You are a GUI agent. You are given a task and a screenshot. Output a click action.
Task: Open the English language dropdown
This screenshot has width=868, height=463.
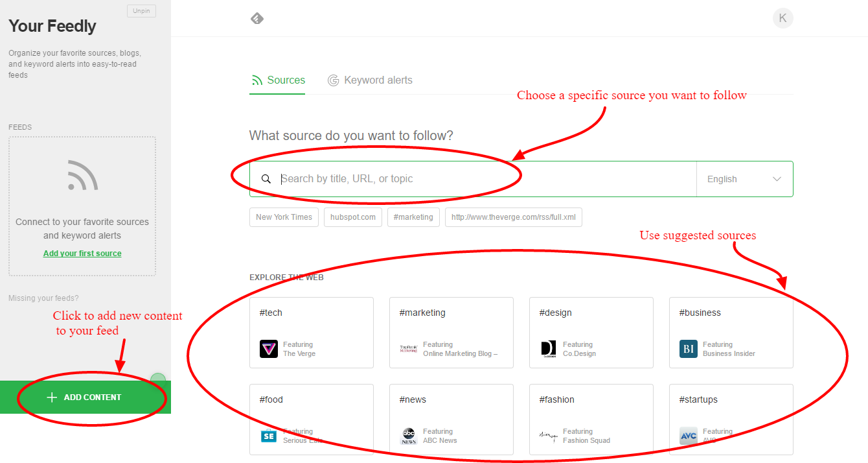coord(745,179)
